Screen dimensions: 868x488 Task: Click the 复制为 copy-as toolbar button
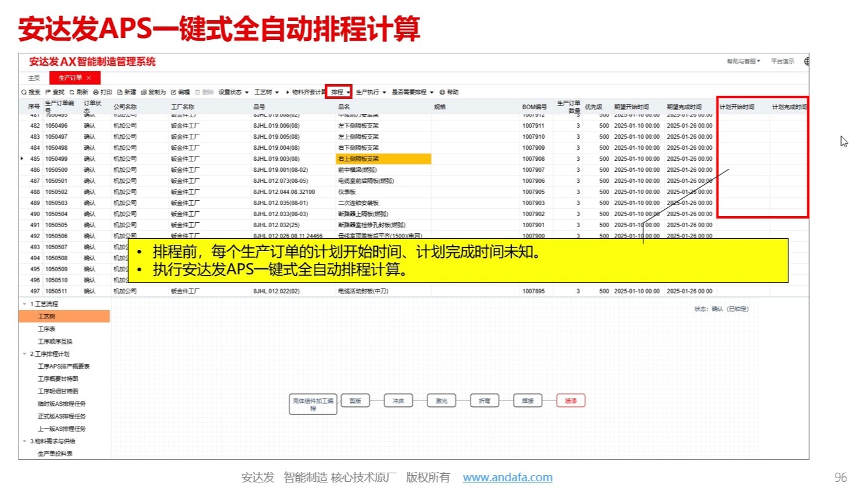[x=153, y=92]
